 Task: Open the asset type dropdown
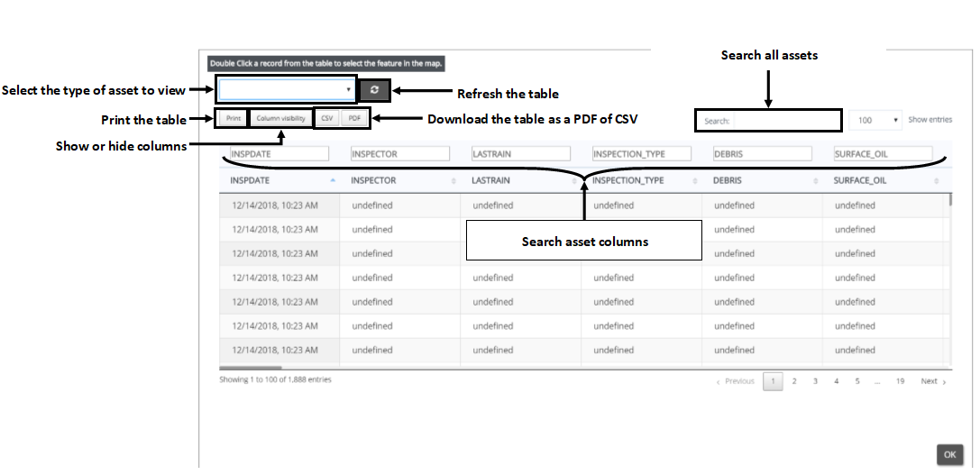287,90
